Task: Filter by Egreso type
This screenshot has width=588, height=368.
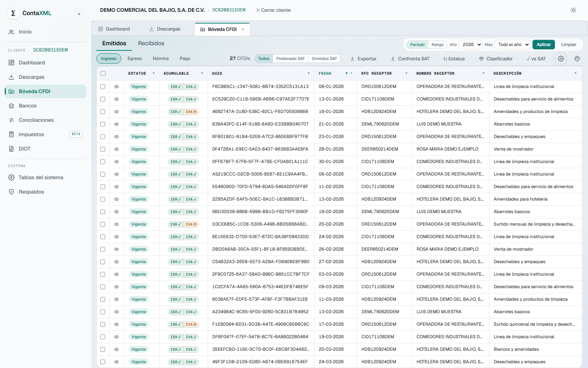Action: click(x=135, y=59)
